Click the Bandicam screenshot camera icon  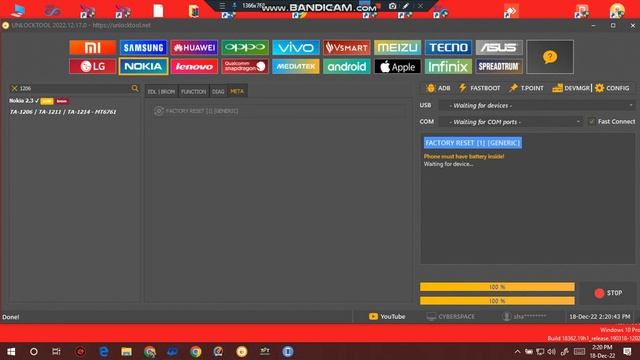point(392,6)
